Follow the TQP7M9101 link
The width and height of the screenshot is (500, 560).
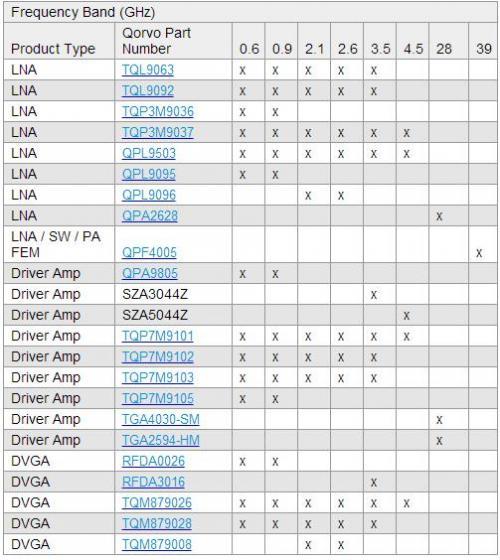coord(158,336)
